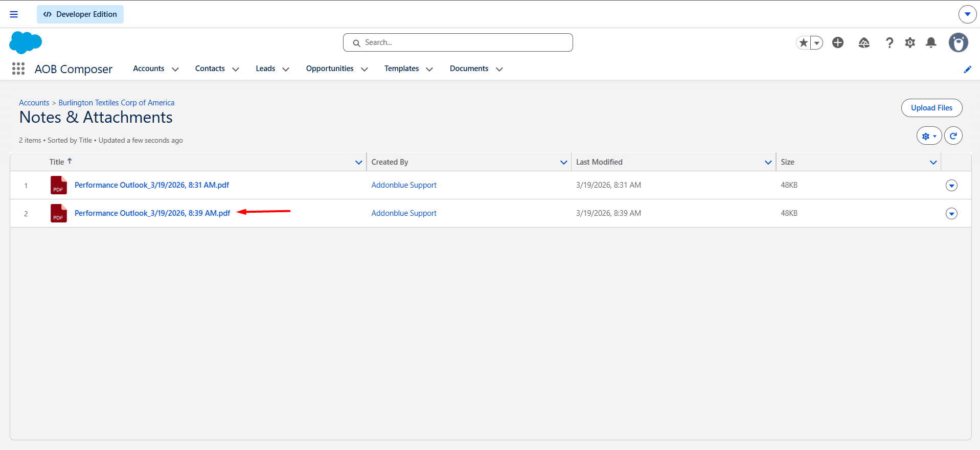This screenshot has height=450, width=980.
Task: Open Title column actions chevron
Action: point(359,162)
